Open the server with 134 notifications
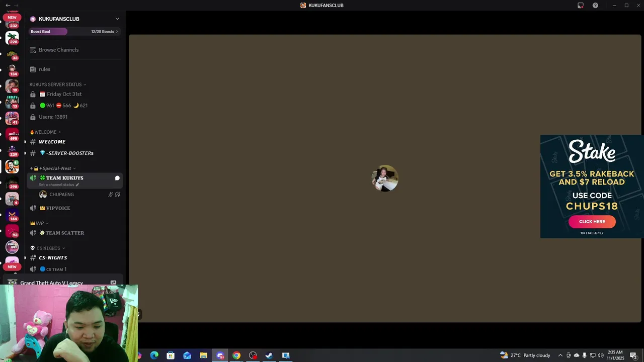The width and height of the screenshot is (644, 362). 12,70
